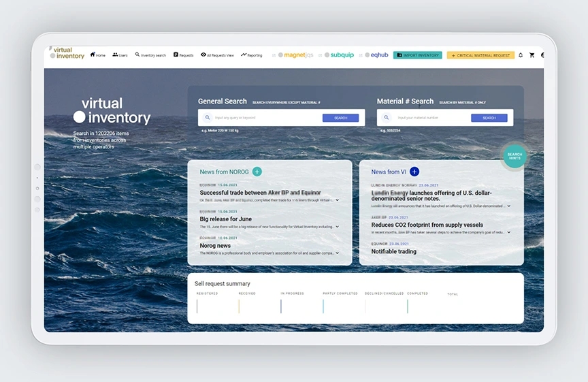588x382 pixels.
Task: Open the Reporting section
Action: pos(252,54)
